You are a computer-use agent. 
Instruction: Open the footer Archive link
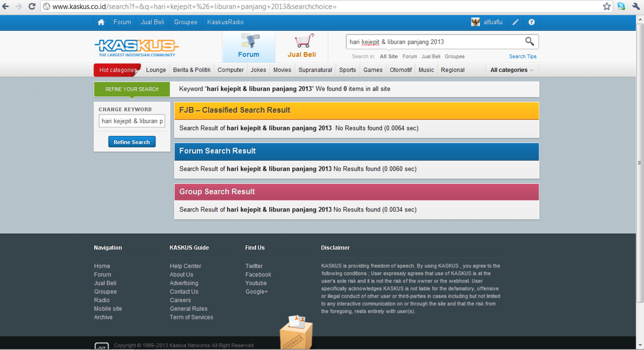click(103, 317)
